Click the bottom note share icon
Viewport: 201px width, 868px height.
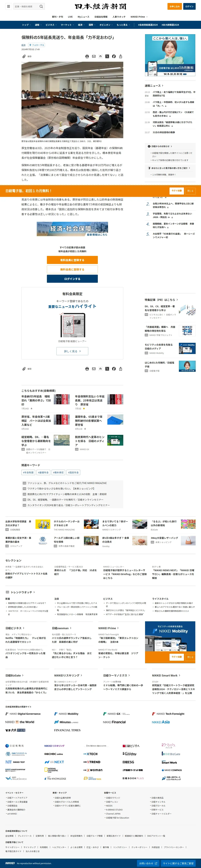point(100,369)
